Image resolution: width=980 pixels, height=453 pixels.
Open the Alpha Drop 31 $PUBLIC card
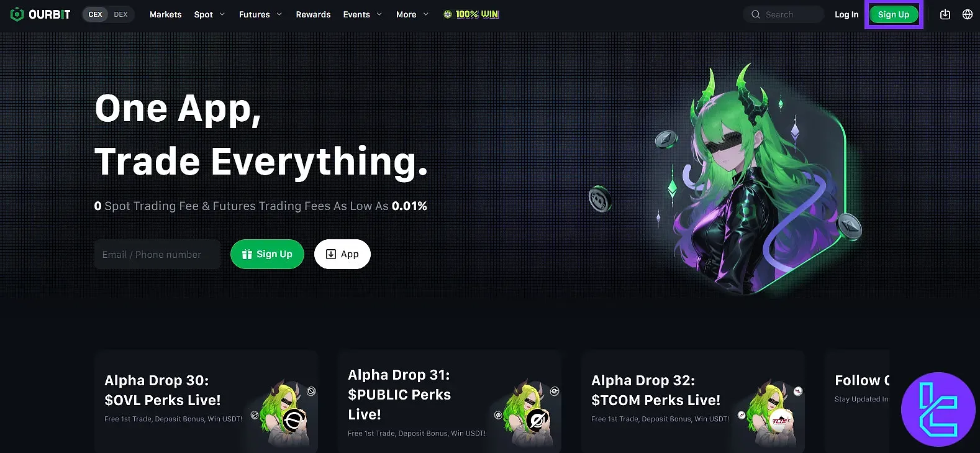450,401
